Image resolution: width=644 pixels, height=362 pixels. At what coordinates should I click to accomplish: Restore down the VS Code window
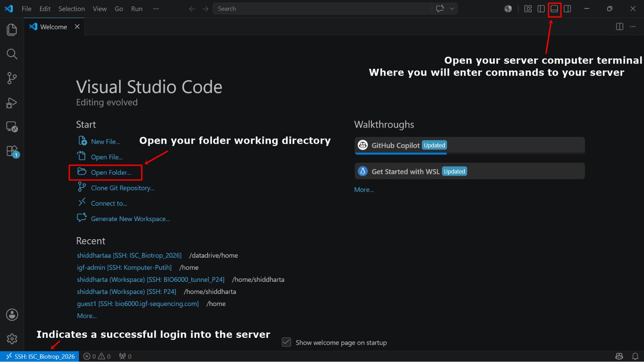click(x=610, y=8)
